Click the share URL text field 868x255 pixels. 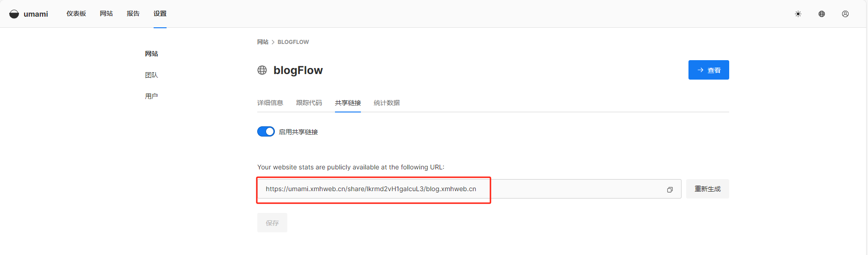click(469, 189)
